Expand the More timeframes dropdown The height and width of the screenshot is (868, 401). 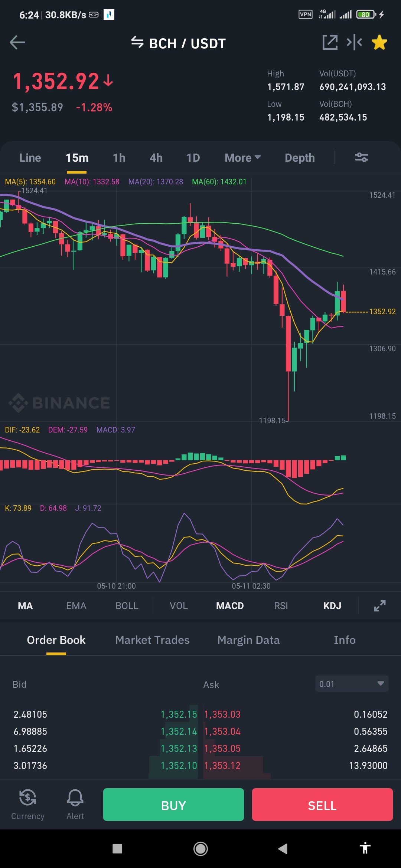[242, 158]
